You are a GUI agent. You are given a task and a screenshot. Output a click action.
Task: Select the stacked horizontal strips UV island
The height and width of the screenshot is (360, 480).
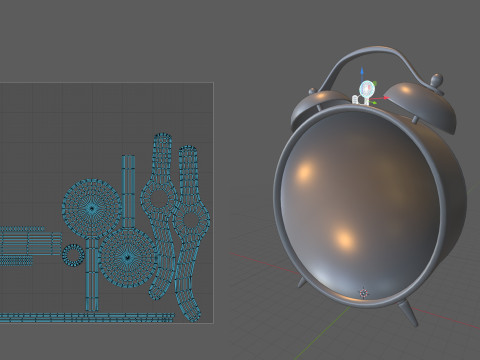pos(30,244)
